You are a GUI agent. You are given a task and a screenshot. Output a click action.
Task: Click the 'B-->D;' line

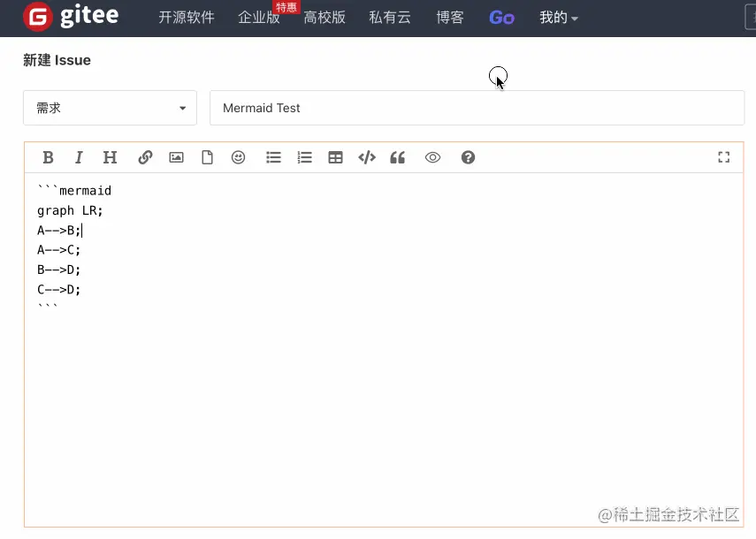tap(59, 269)
